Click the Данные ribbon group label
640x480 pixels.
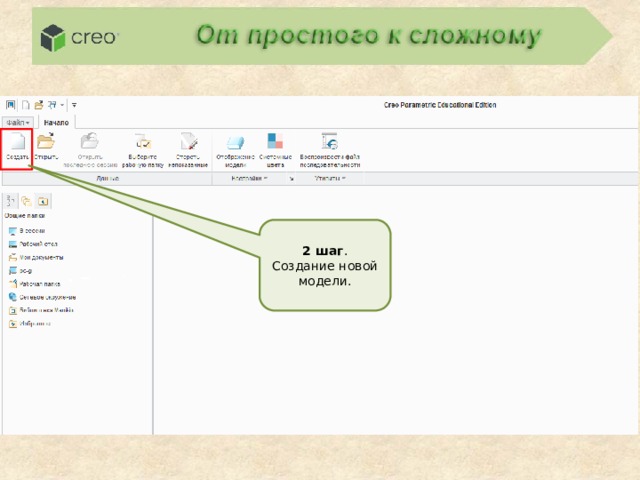coord(108,178)
